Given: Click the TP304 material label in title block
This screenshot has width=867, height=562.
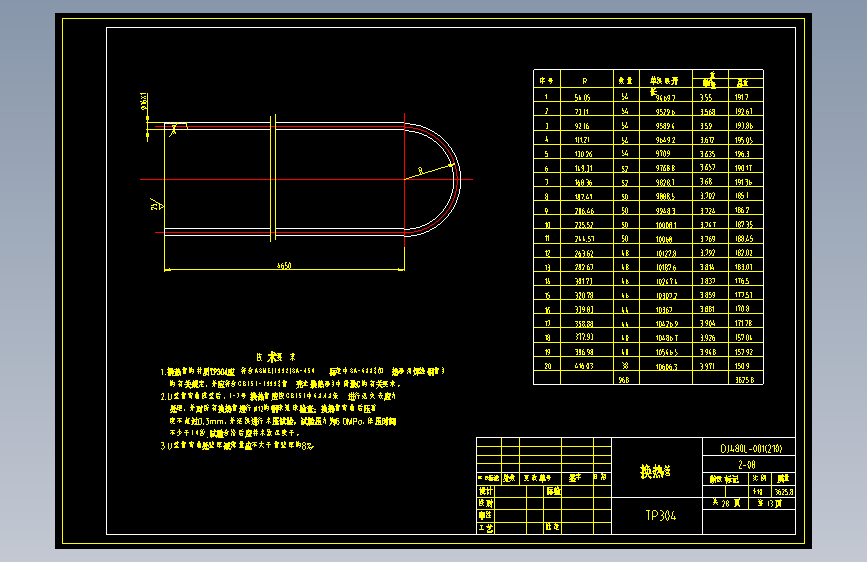Looking at the screenshot, I should (x=661, y=516).
